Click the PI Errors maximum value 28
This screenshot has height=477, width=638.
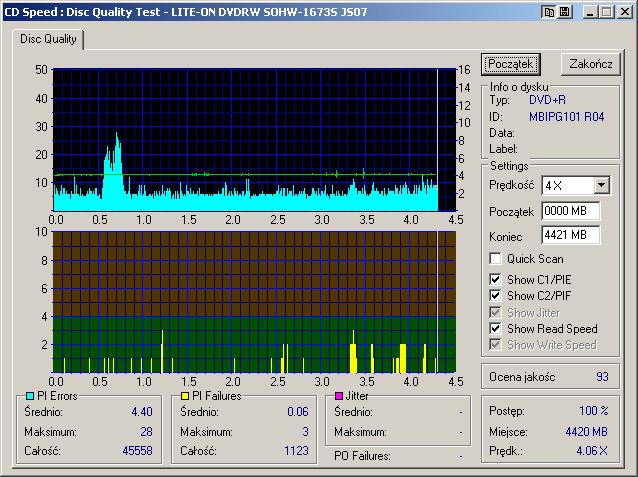click(x=146, y=431)
